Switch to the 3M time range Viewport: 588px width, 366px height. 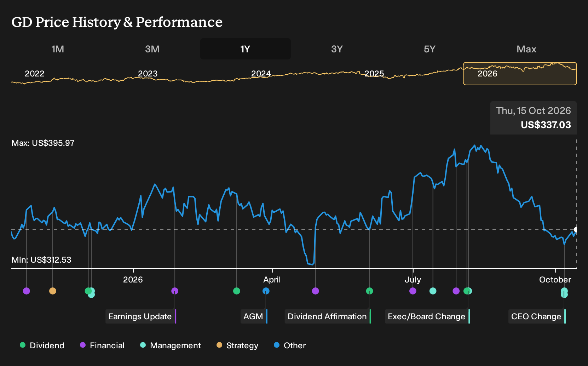pyautogui.click(x=152, y=49)
